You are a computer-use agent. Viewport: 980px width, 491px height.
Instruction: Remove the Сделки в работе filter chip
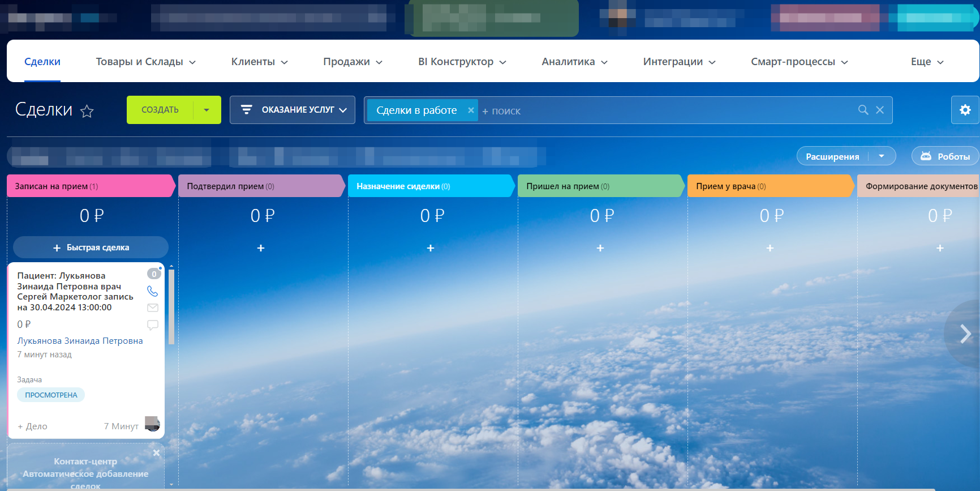[471, 110]
